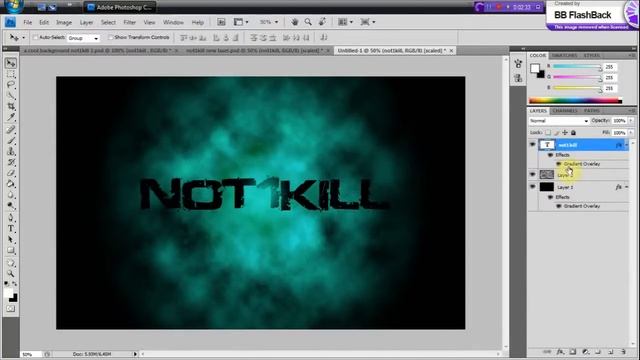This screenshot has height=360, width=640.
Task: Open the Filter menu
Action: [x=129, y=22]
